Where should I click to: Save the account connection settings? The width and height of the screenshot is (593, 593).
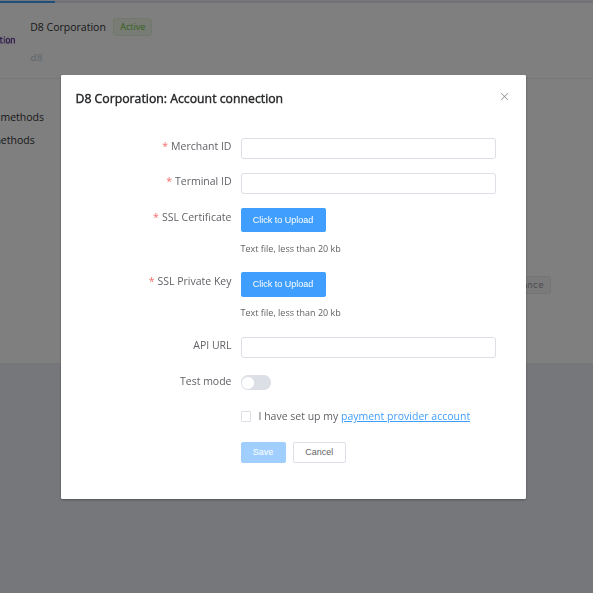click(x=263, y=452)
